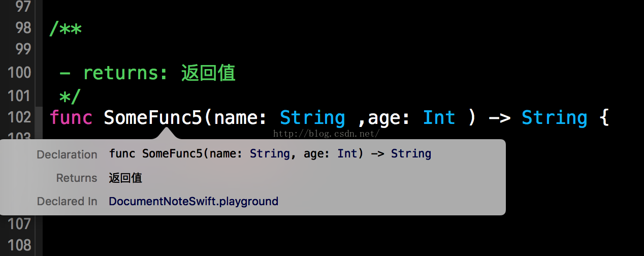Click the comment opening /** on line 98
Screen dimensions: 644x256
click(66, 28)
